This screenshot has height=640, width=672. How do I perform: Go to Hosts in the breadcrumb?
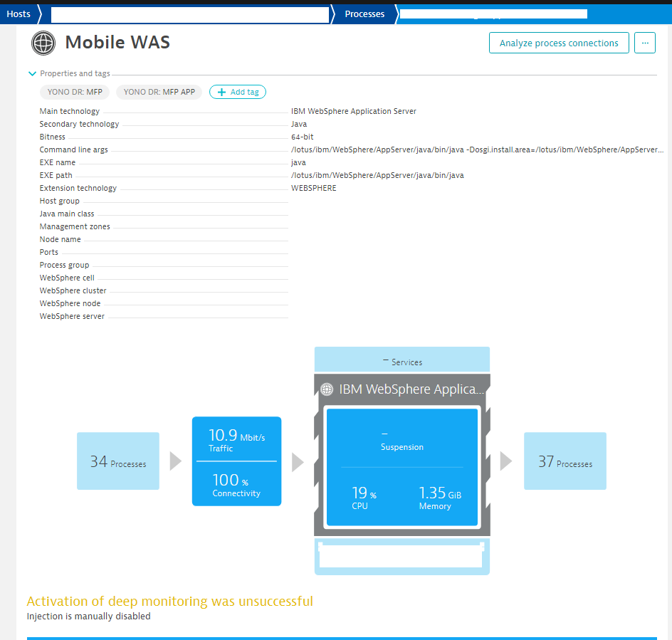coord(19,14)
